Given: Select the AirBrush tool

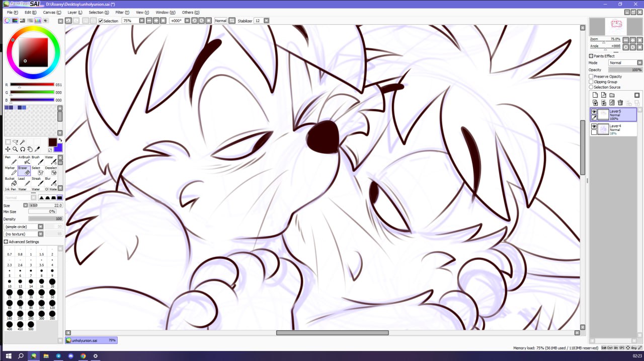Looking at the screenshot, I should tap(25, 160).
